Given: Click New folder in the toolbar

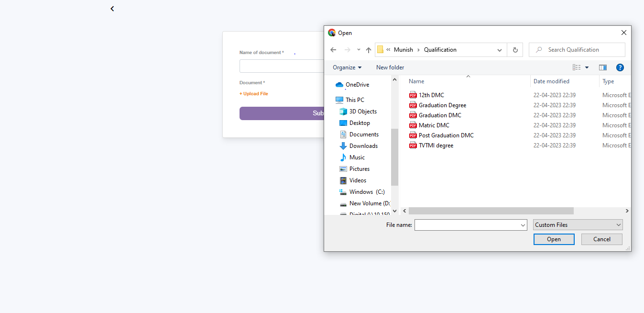Looking at the screenshot, I should (390, 67).
